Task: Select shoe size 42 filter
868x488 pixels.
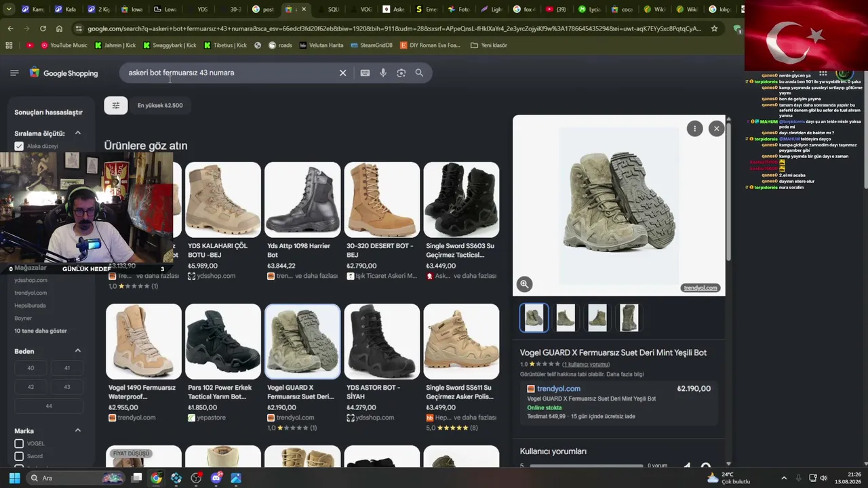Action: tap(31, 387)
